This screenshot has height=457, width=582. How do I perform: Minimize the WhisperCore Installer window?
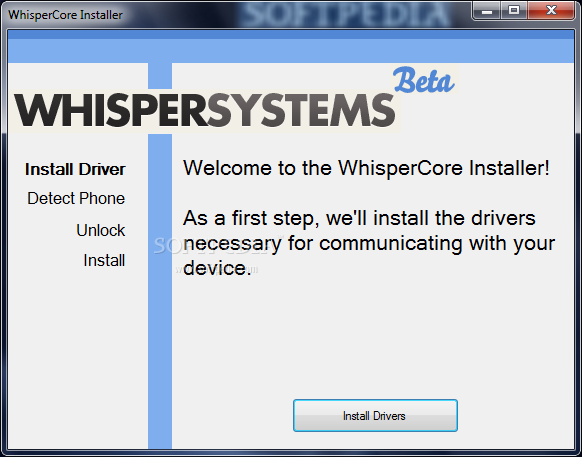point(487,11)
